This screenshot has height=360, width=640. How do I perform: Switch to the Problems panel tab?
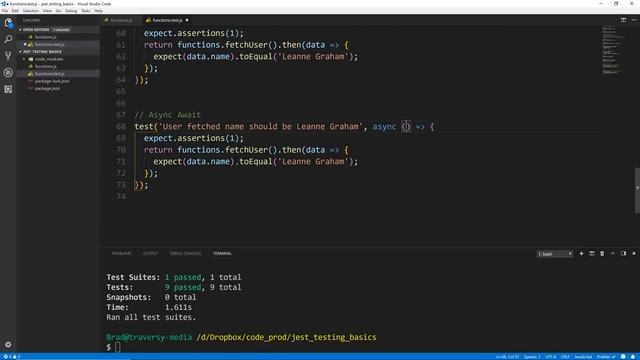tap(122, 253)
